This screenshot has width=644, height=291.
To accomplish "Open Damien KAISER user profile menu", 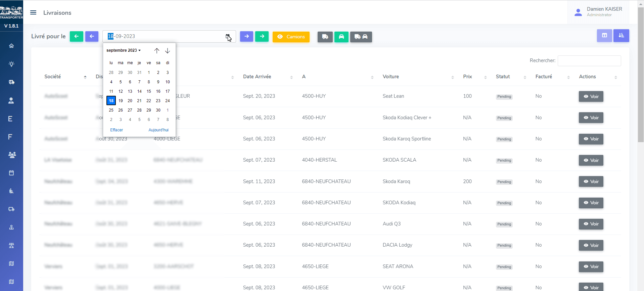I will tap(599, 12).
